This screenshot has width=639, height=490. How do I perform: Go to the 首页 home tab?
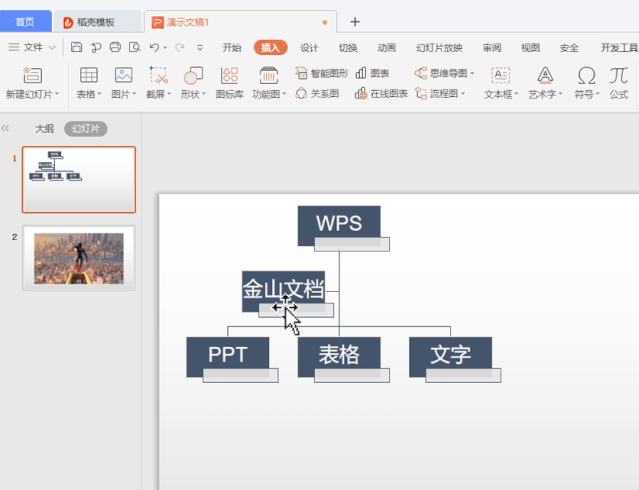coord(25,22)
